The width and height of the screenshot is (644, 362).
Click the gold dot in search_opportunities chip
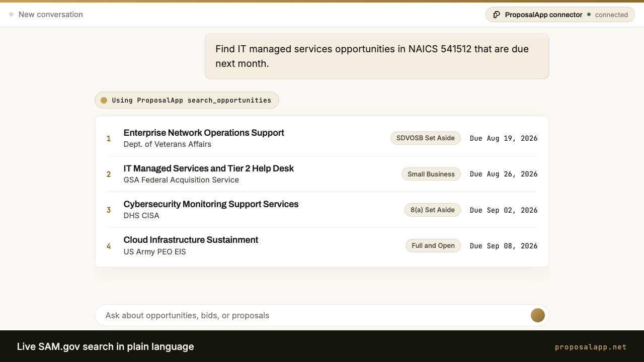click(104, 100)
